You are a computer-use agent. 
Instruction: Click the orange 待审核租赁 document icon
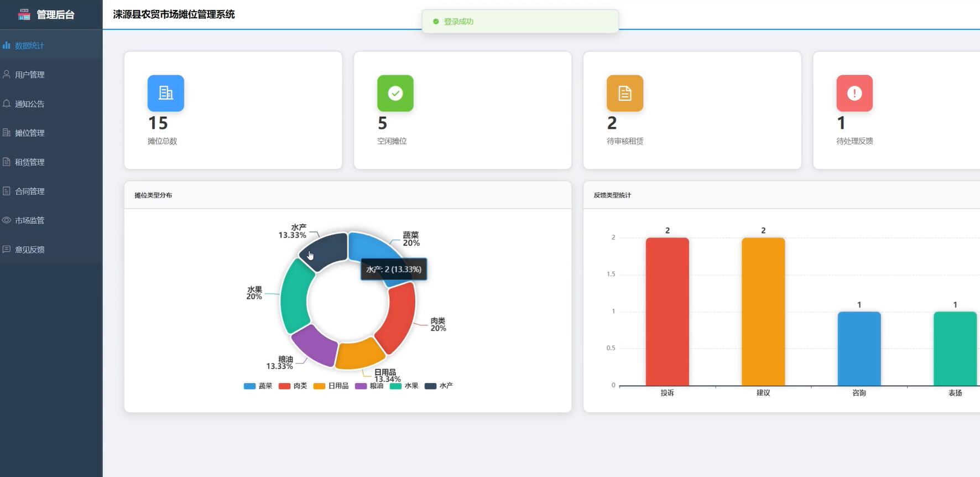[x=625, y=93]
